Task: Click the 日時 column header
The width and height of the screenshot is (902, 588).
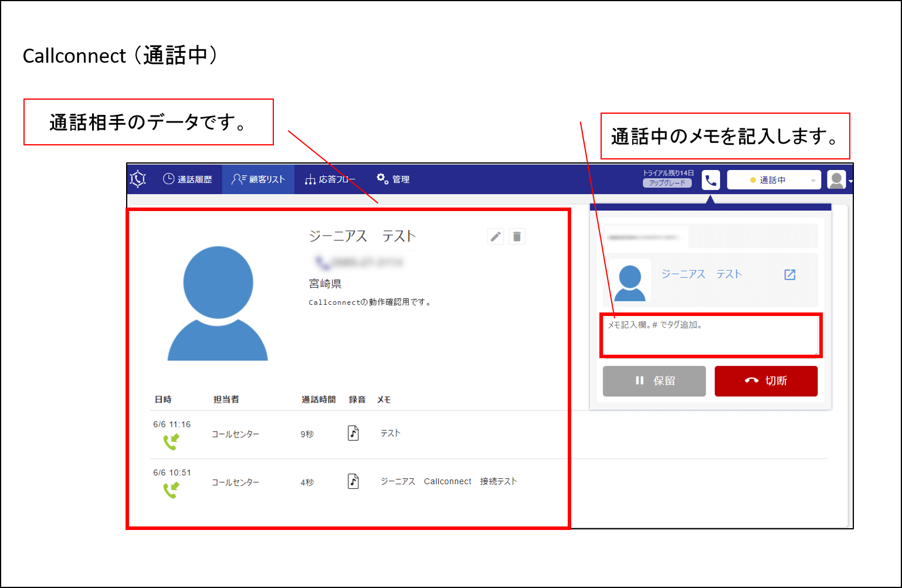Action: pyautogui.click(x=163, y=399)
